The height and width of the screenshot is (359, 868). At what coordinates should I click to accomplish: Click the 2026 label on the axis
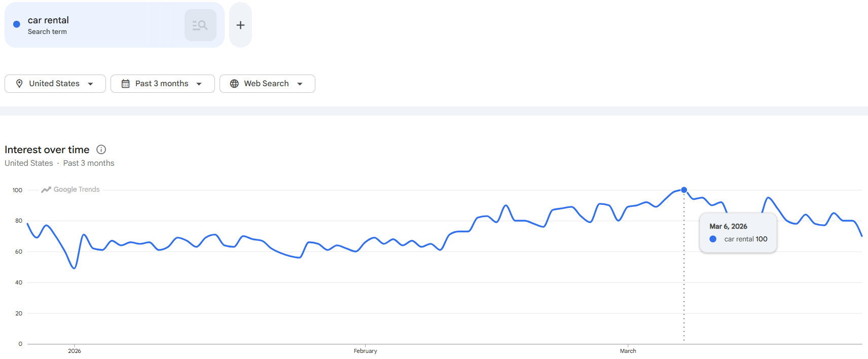tap(75, 351)
